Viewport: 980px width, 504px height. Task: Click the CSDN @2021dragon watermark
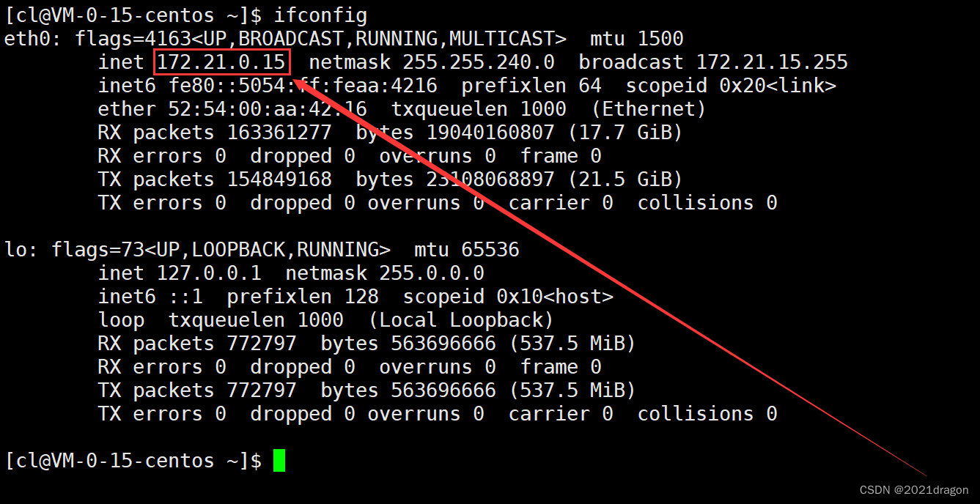pos(914,490)
